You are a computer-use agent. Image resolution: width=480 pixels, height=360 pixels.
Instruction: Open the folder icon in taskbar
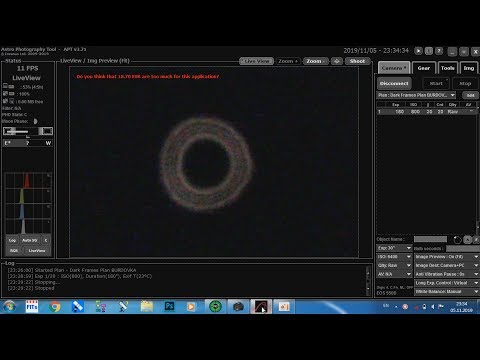coord(146,306)
